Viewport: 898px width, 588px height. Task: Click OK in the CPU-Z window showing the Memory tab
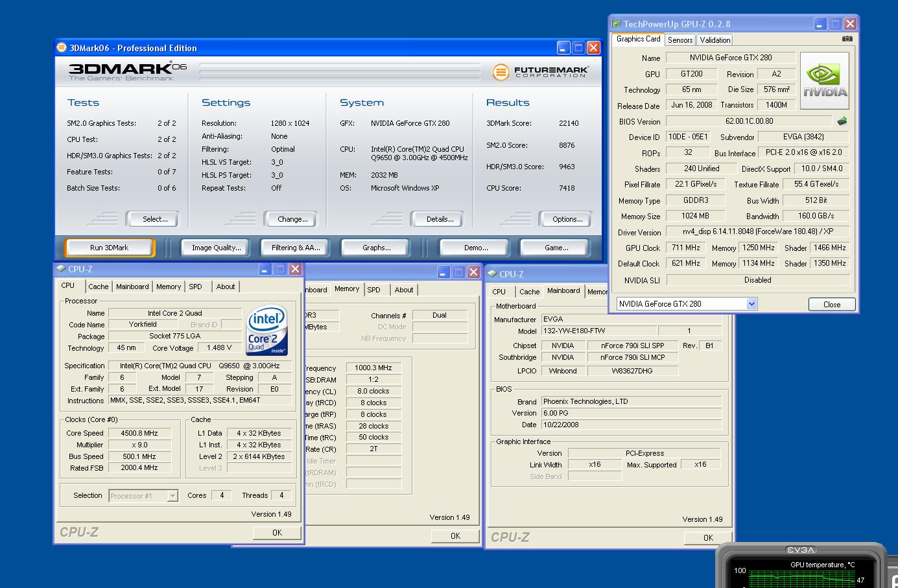[x=455, y=535]
